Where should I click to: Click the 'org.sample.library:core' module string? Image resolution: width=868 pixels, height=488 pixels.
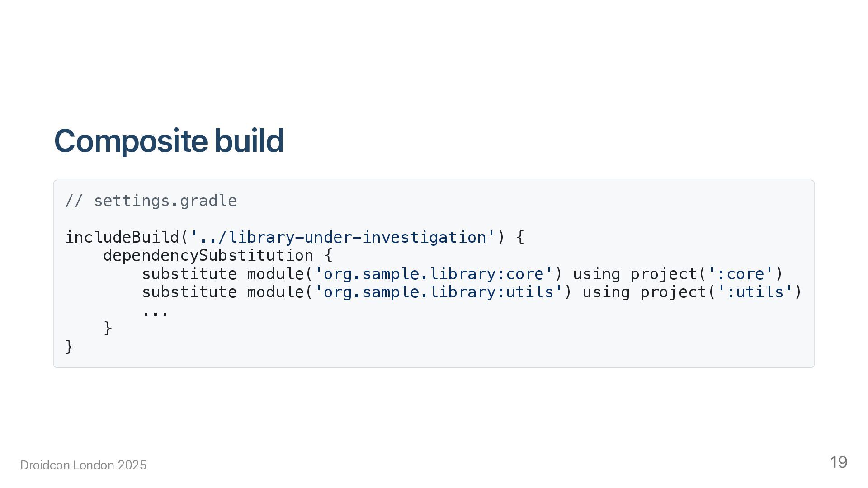(x=434, y=274)
